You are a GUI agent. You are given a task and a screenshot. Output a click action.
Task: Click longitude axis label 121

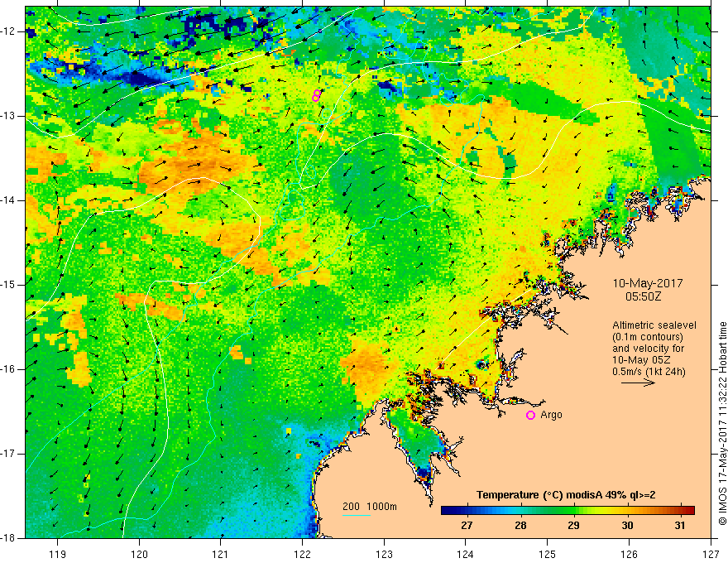point(221,554)
